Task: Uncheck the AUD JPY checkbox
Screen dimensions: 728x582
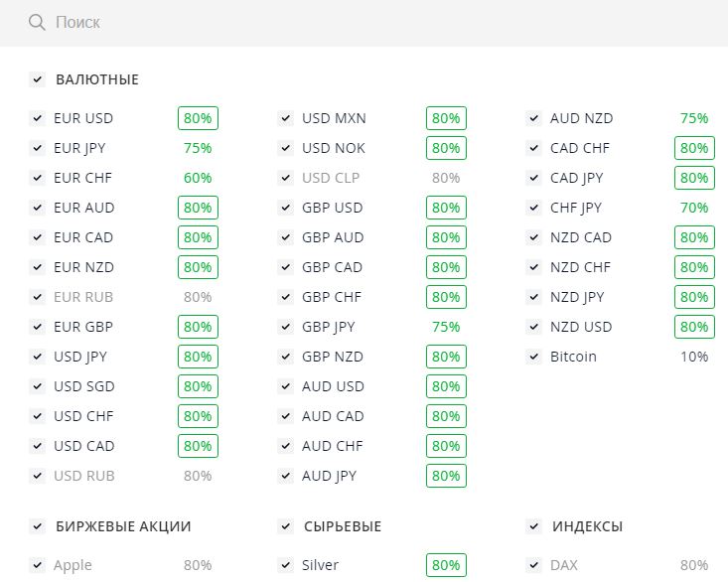Action: (285, 476)
